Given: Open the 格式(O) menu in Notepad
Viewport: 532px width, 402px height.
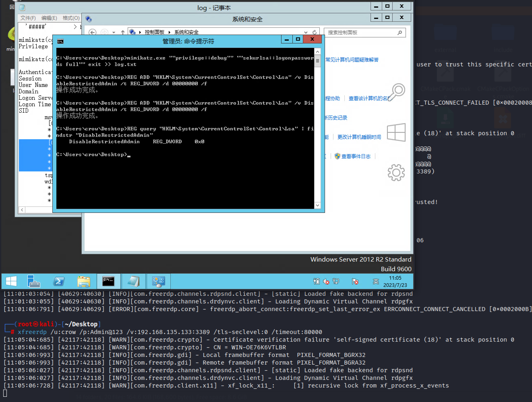Looking at the screenshot, I should point(71,18).
